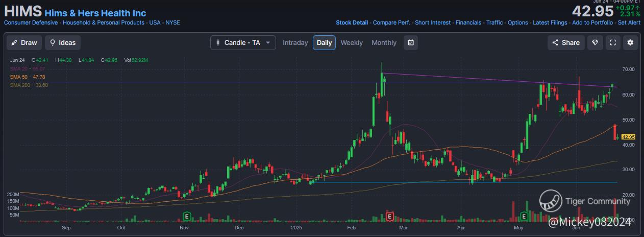Viewport: 644px width, 237px height.
Task: Switch to the Weekly timeframe
Action: [352, 43]
